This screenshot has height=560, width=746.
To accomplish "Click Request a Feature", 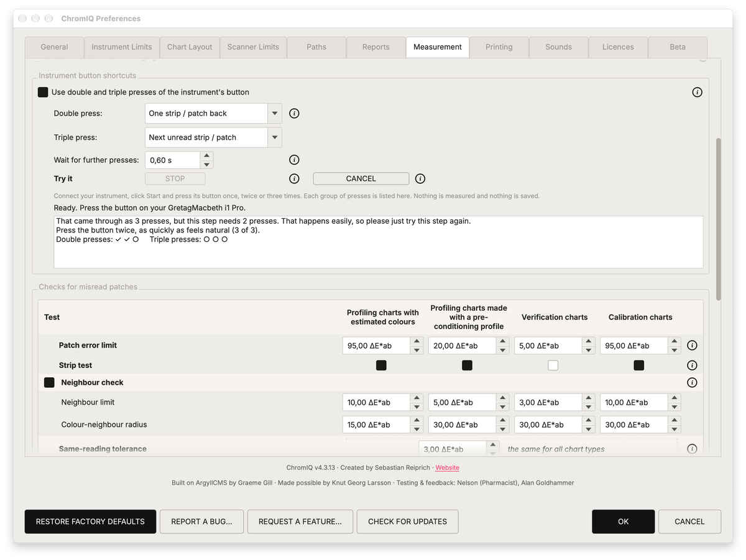I will 300,521.
